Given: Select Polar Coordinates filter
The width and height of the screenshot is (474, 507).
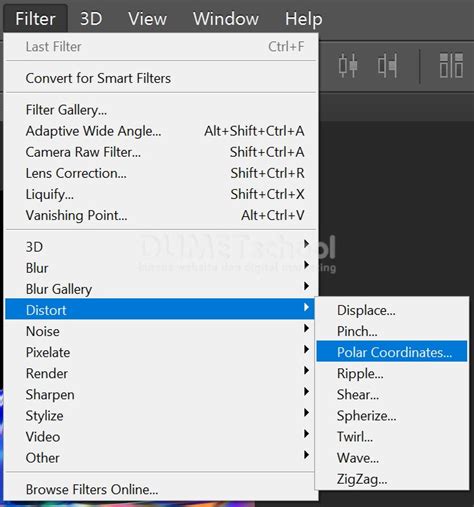Looking at the screenshot, I should pos(392,351).
